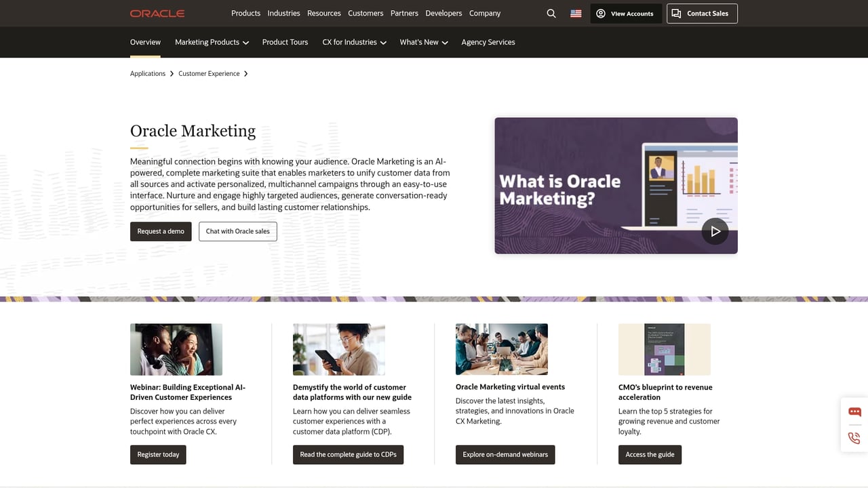Click the View Accounts person icon
The width and height of the screenshot is (868, 488).
click(x=600, y=13)
